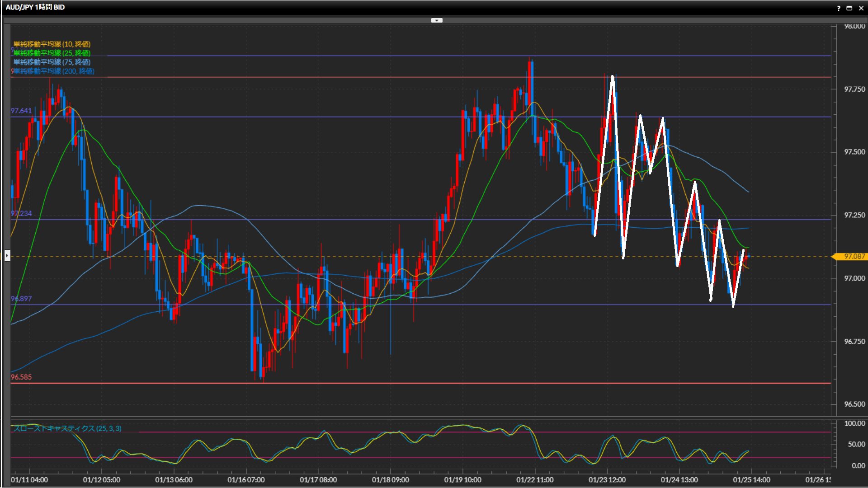Select the 200-period moving average label
This screenshot has height=488, width=868.
pos(54,71)
